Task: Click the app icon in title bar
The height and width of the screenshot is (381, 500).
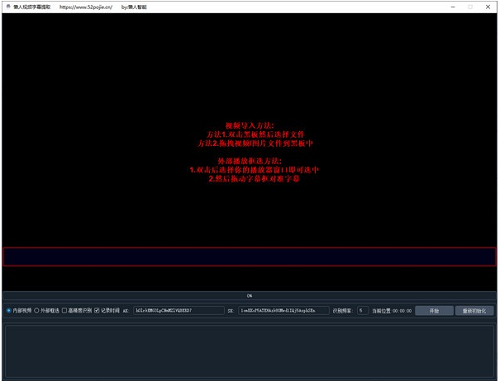Action: (x=8, y=7)
